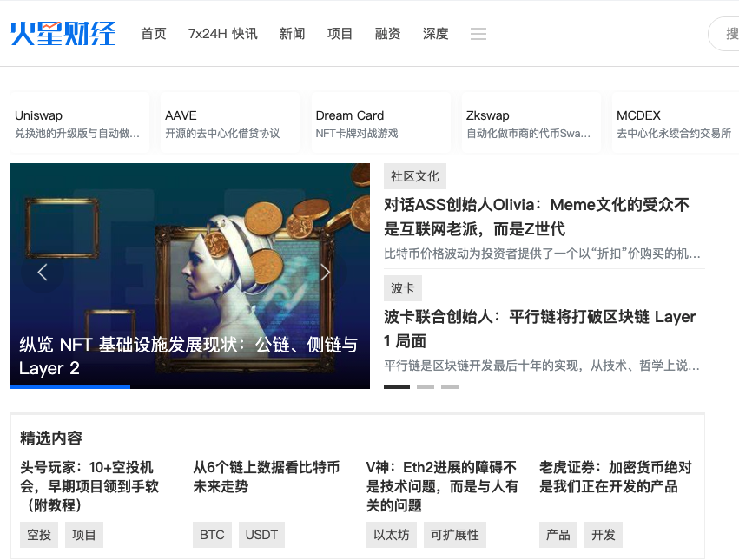The image size is (739, 560).
Task: Click the BTC tag
Action: 212,535
